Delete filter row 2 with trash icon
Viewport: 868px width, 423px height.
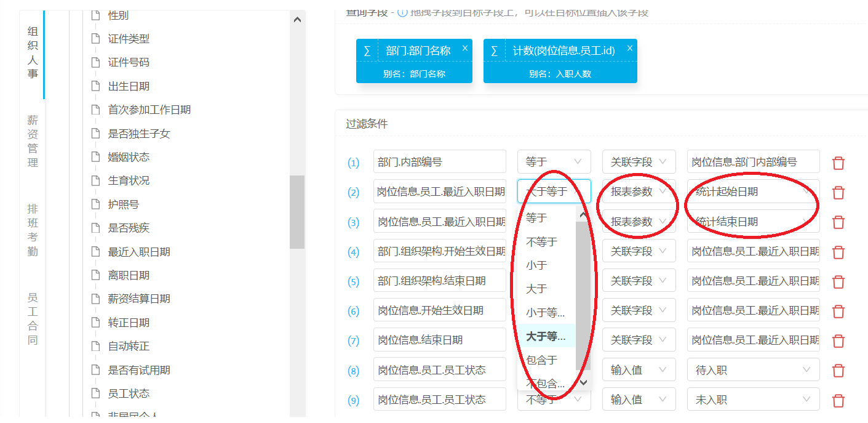[838, 193]
